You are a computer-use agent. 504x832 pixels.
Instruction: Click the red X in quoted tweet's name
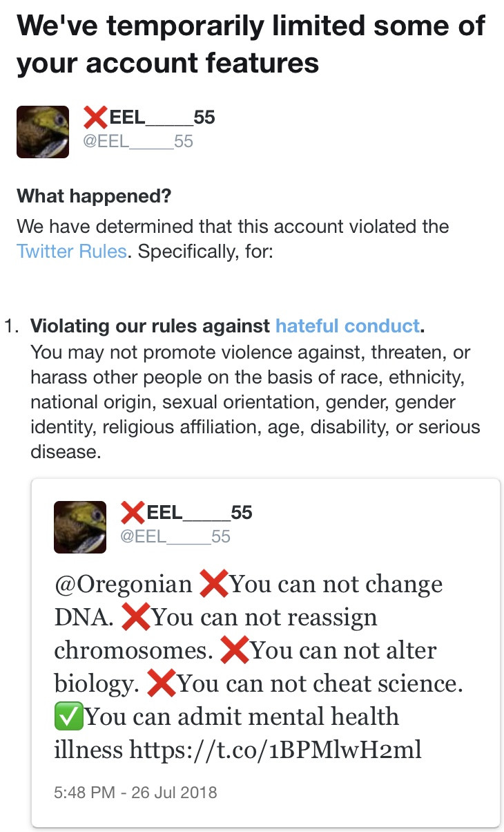pyautogui.click(x=133, y=513)
